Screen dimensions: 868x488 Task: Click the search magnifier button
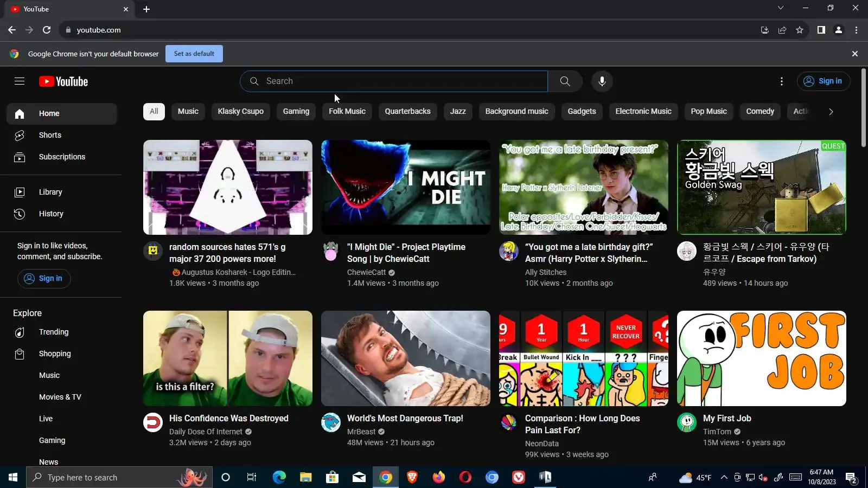point(565,81)
